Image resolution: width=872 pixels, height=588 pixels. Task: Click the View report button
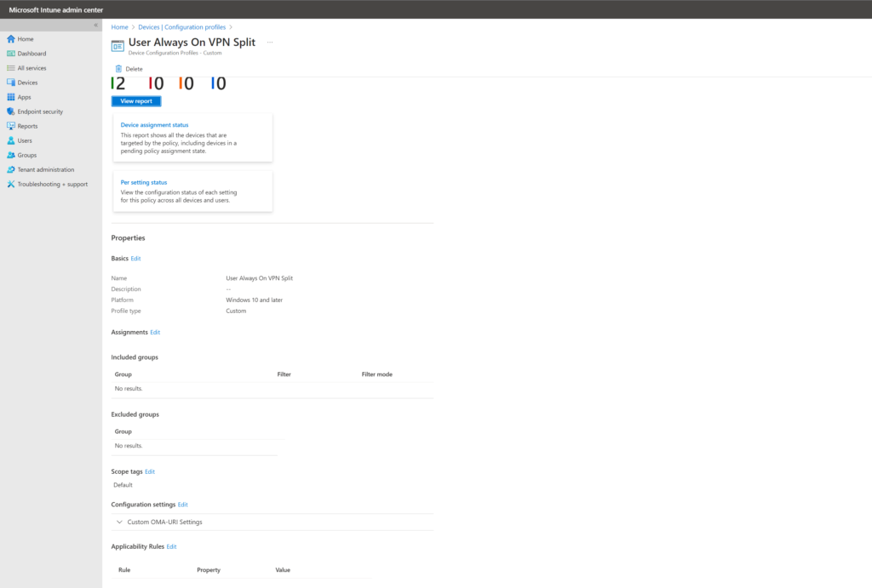coord(136,101)
